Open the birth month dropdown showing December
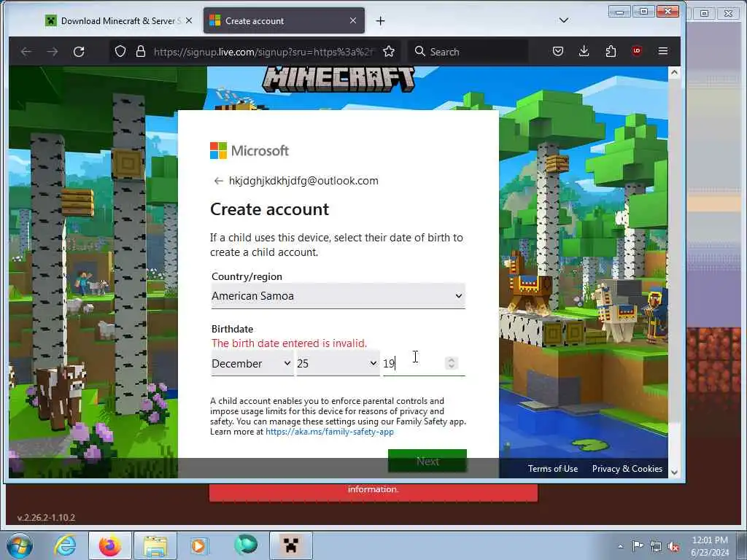This screenshot has width=747, height=560. (x=252, y=363)
